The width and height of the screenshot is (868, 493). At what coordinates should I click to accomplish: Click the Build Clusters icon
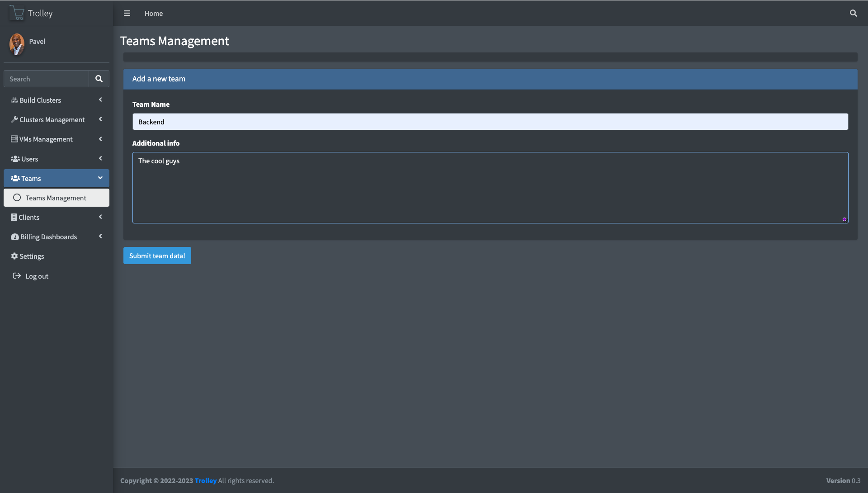pyautogui.click(x=14, y=100)
